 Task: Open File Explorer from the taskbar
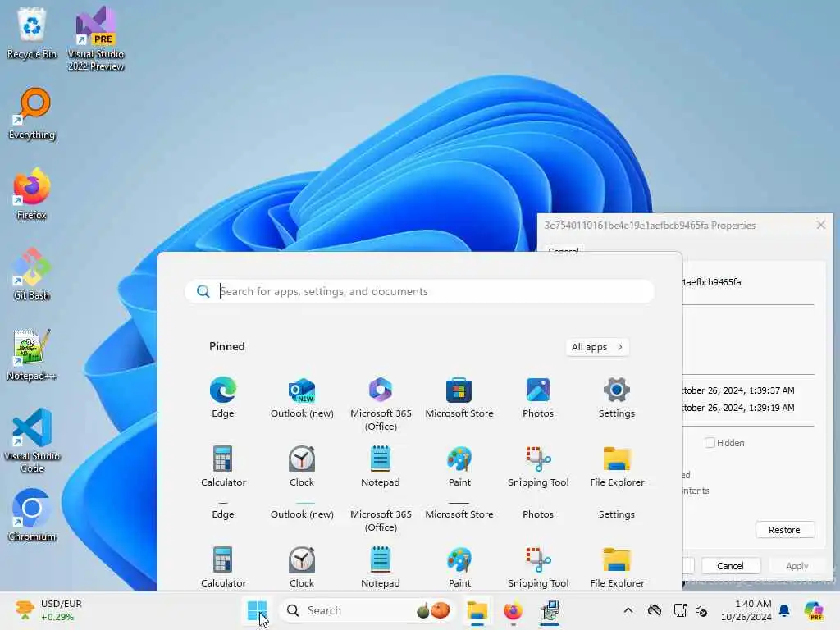pyautogui.click(x=477, y=610)
